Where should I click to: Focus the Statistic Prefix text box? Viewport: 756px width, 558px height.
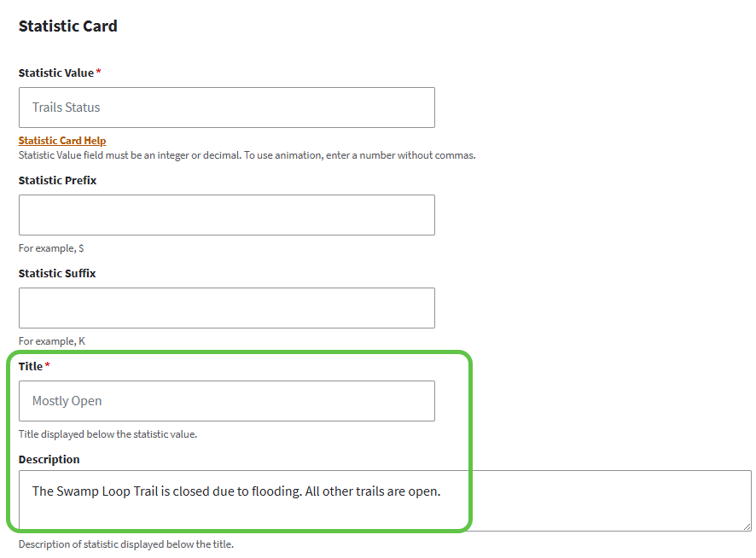click(x=227, y=215)
